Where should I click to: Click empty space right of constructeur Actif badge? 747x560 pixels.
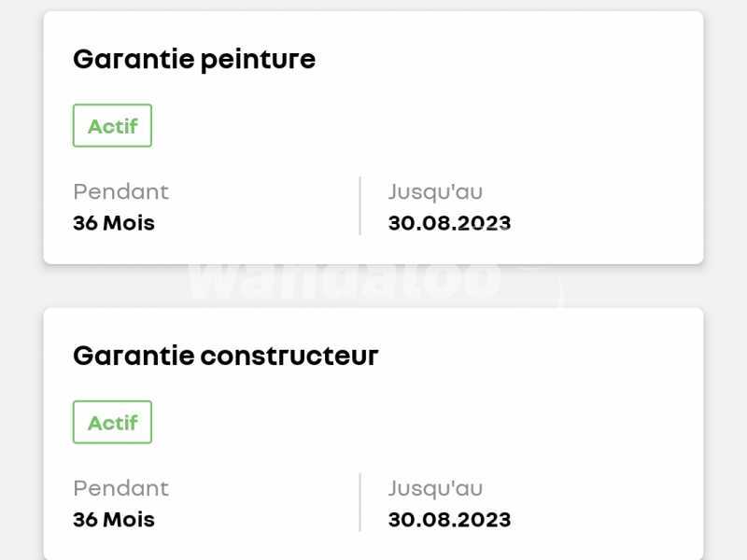click(420, 423)
